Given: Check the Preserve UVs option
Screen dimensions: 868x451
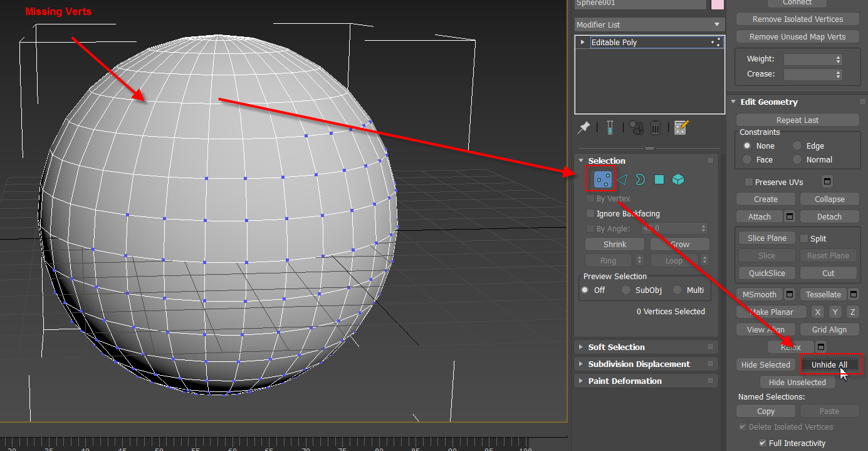Looking at the screenshot, I should click(748, 183).
